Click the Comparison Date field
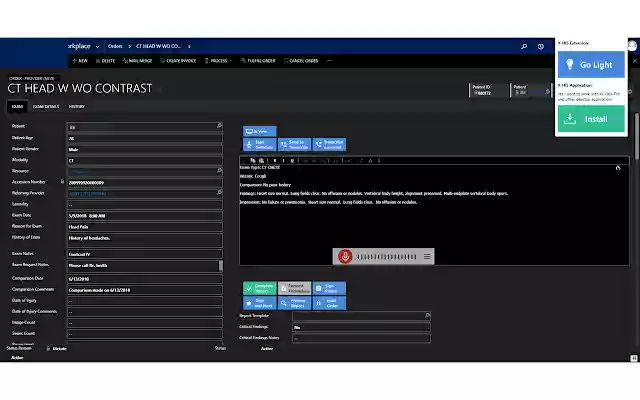 (144, 279)
